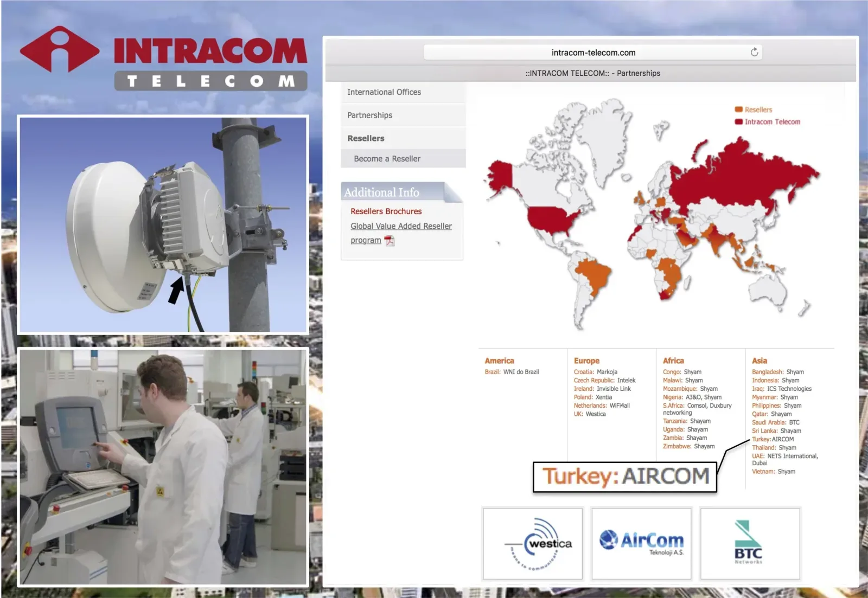Click the Africa region heading
The height and width of the screenshot is (598, 868).
[x=673, y=361]
